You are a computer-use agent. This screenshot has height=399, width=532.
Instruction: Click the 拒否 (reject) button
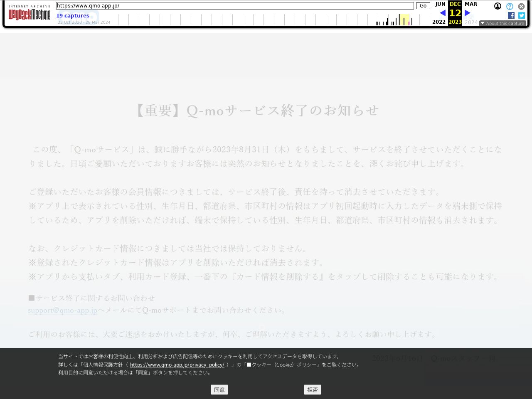coord(313,390)
